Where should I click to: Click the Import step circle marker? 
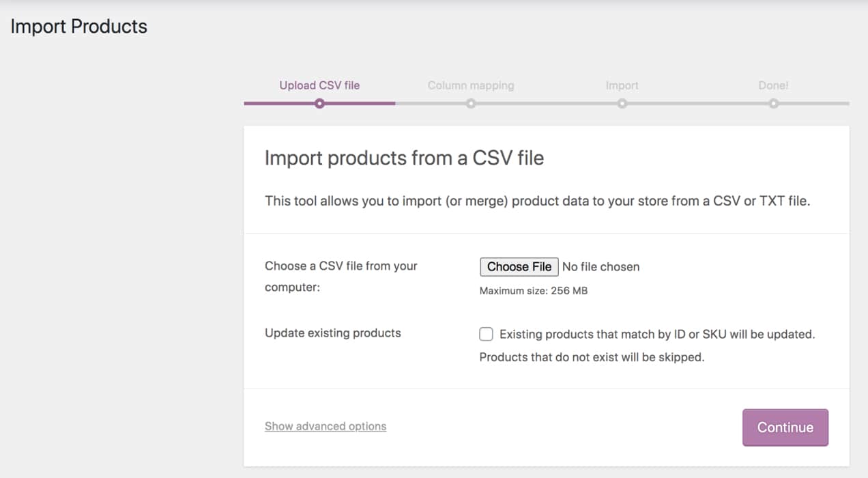(622, 104)
